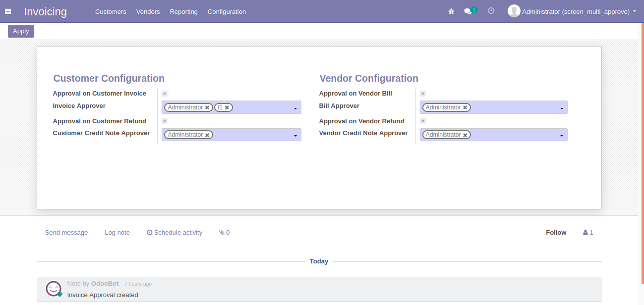644x305 pixels.
Task: Click the Apply button
Action: click(x=21, y=31)
